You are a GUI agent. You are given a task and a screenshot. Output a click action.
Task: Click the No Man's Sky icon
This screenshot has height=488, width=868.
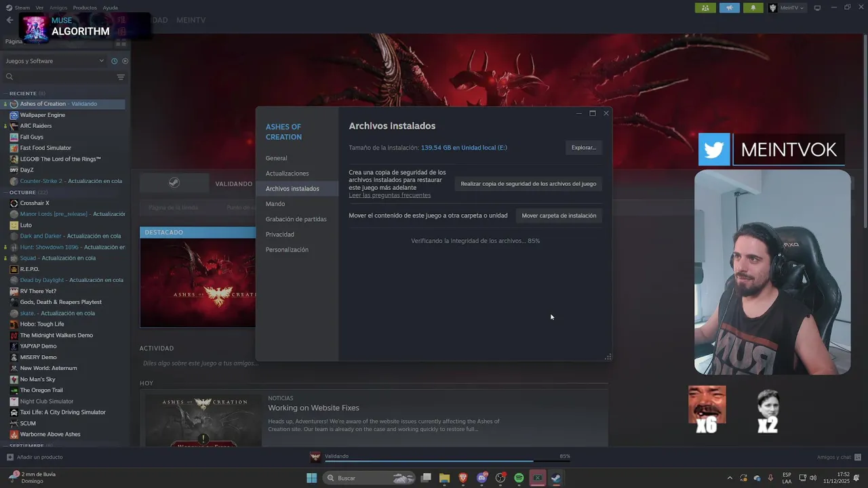[x=14, y=380]
